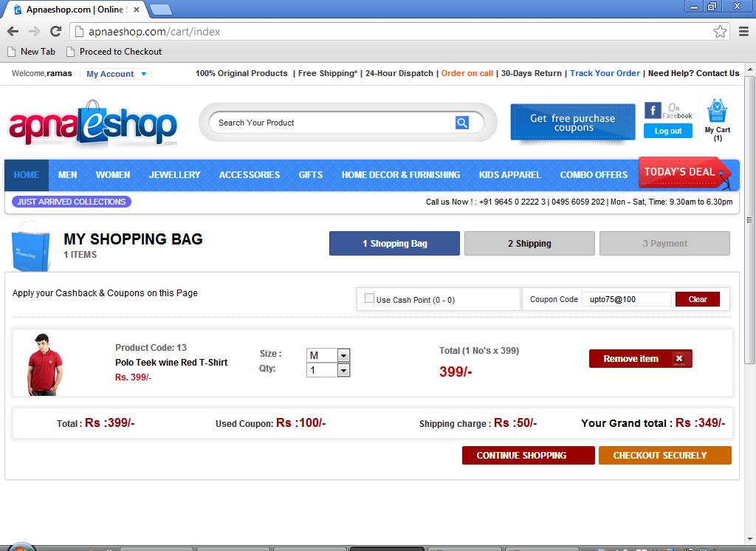Select the 3 Payment step
The height and width of the screenshot is (551, 756).
point(664,243)
